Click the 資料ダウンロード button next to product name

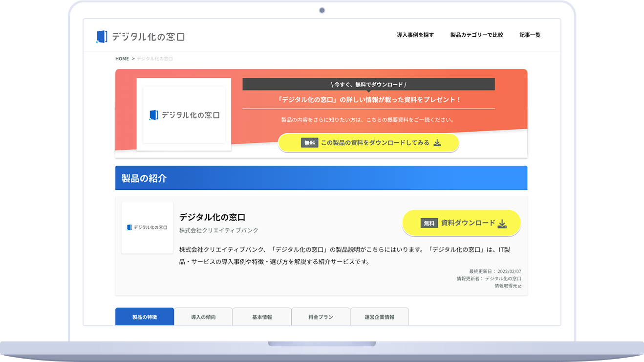click(461, 223)
